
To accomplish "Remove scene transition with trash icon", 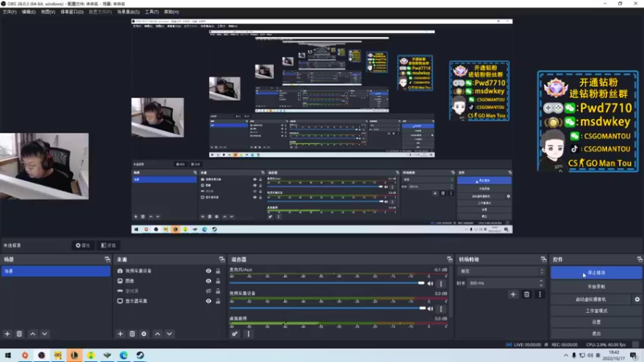I will point(526,294).
